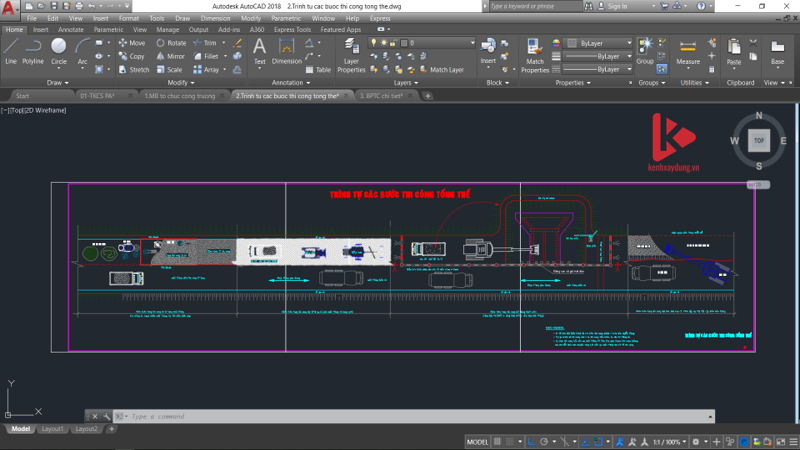Select the Line drawing tool
800x450 pixels.
[x=11, y=50]
